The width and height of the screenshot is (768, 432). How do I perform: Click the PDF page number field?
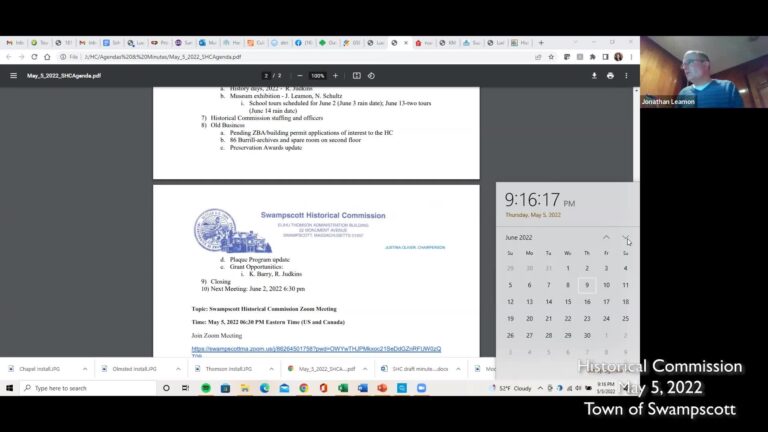[266, 75]
